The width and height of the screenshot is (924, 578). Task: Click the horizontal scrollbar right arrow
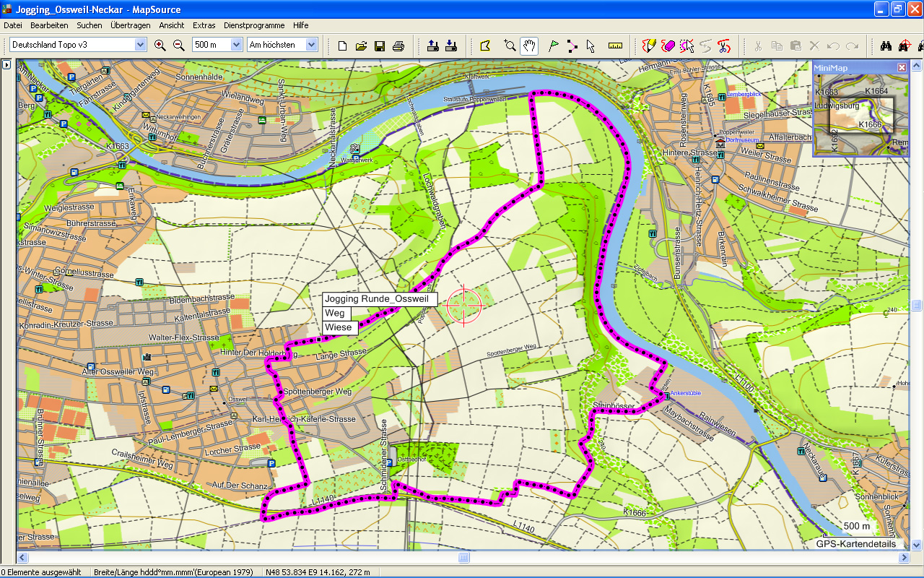click(904, 558)
